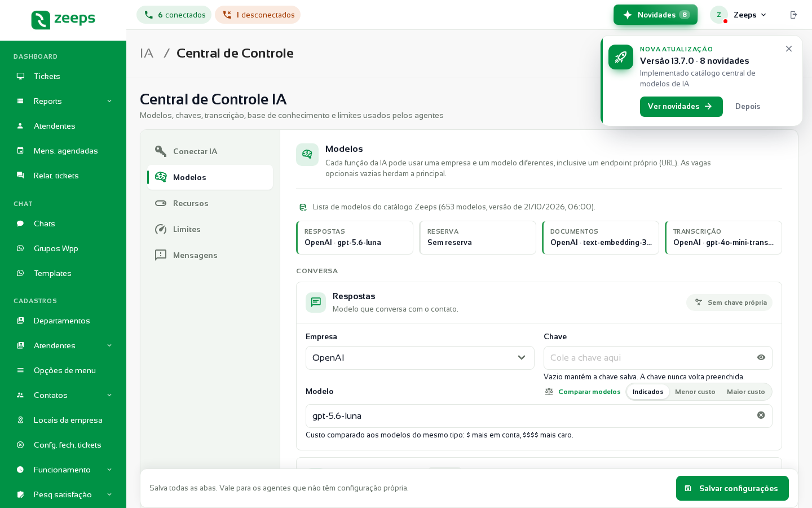Select the Maior custo model filter

[745, 392]
